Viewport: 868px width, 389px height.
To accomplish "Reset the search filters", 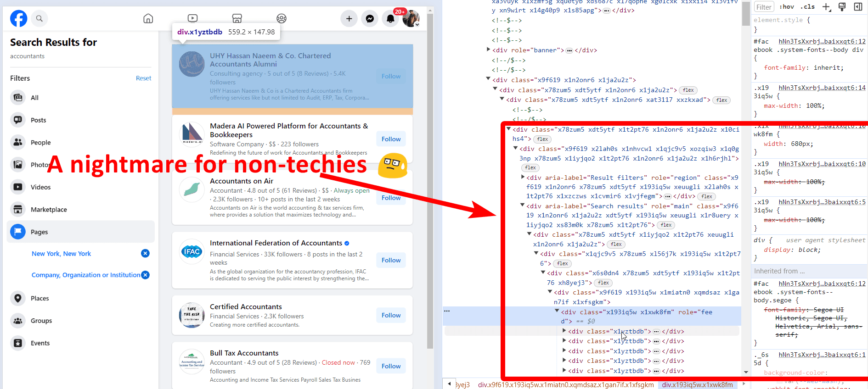I will pyautogui.click(x=143, y=78).
